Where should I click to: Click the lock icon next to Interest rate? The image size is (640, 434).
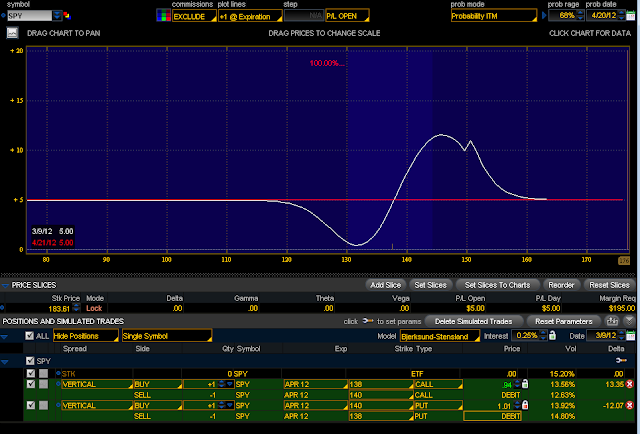(x=552, y=336)
